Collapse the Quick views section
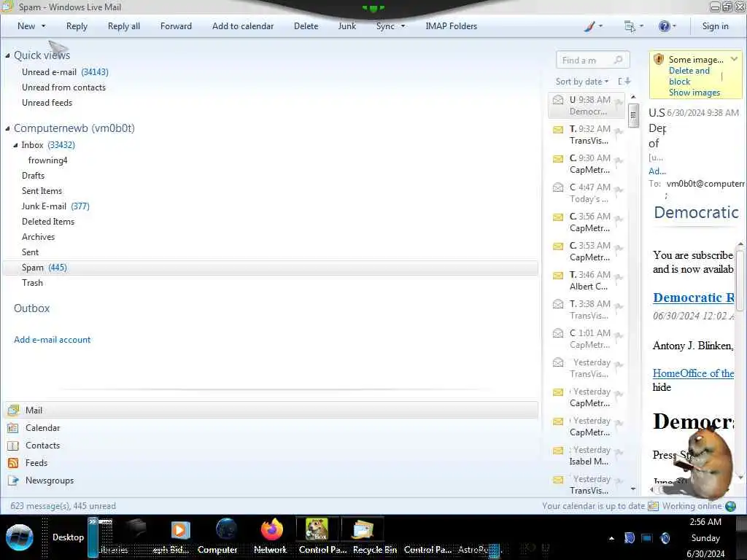 [7, 55]
